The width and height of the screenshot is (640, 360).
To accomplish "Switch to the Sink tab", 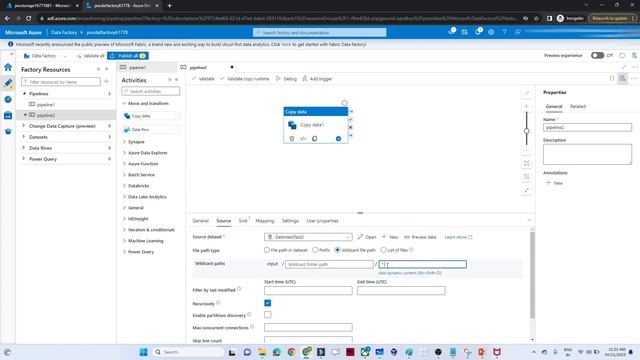I will tap(243, 221).
